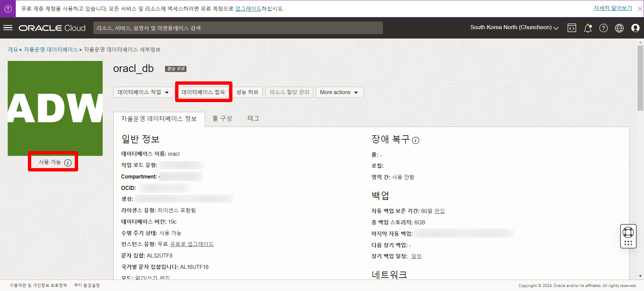Click the 데이터베이스 버전: 19c text
The image size is (644, 291).
149,222
